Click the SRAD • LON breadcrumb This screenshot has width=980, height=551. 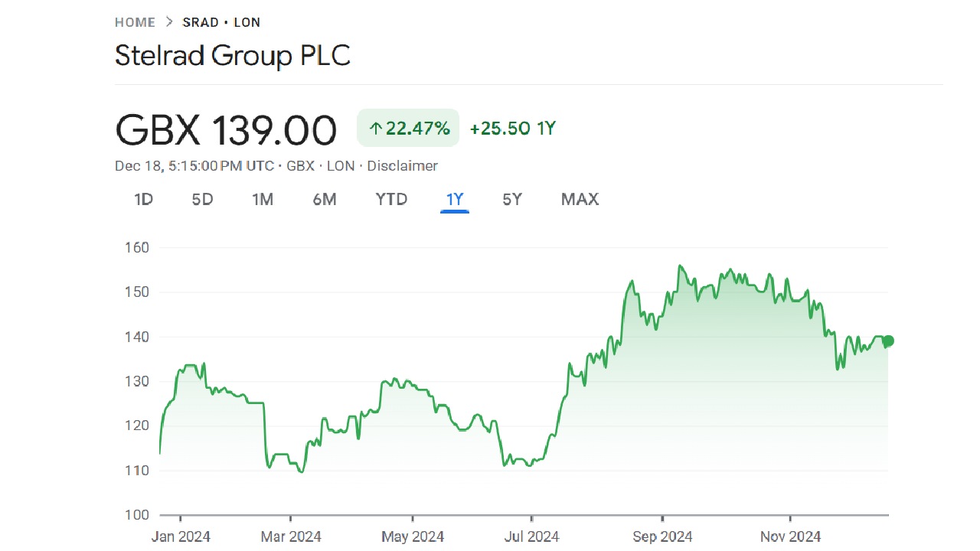(221, 22)
